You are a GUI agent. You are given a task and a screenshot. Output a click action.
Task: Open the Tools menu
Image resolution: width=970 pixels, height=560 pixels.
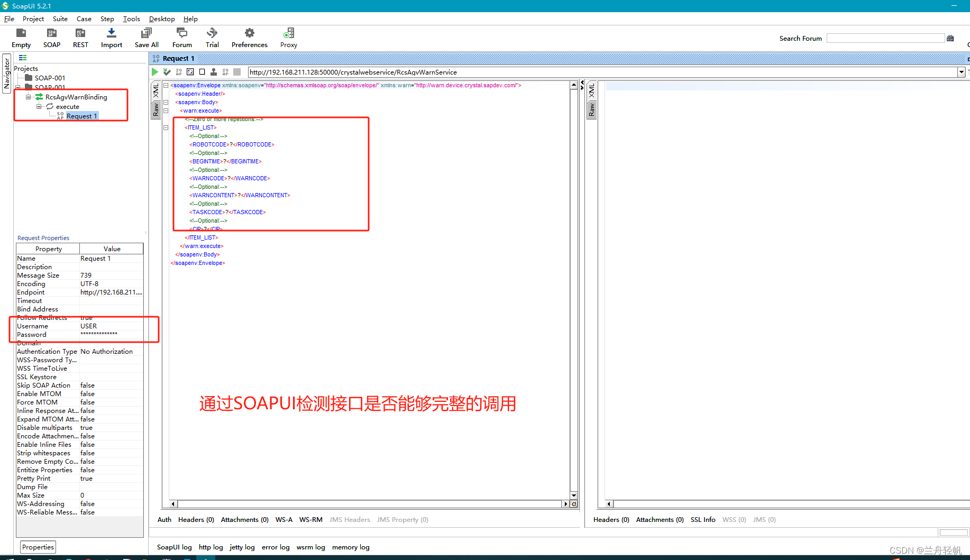(132, 19)
